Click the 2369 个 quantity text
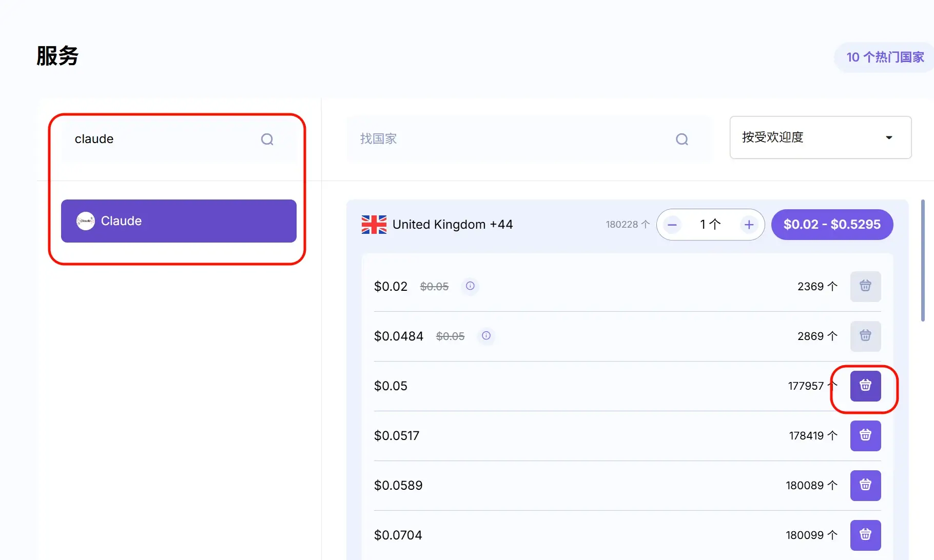The height and width of the screenshot is (560, 934). [817, 286]
